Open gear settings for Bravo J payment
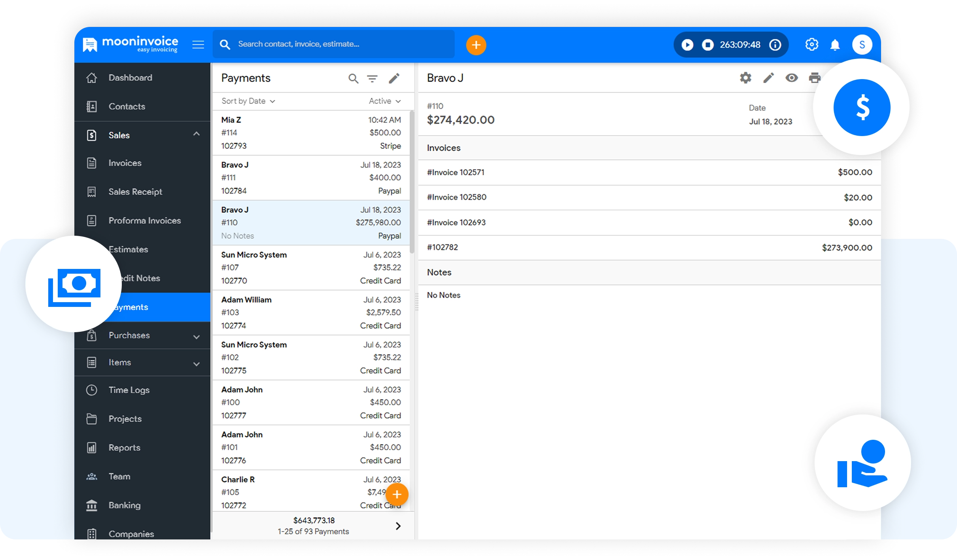The width and height of the screenshot is (957, 560). pyautogui.click(x=745, y=78)
